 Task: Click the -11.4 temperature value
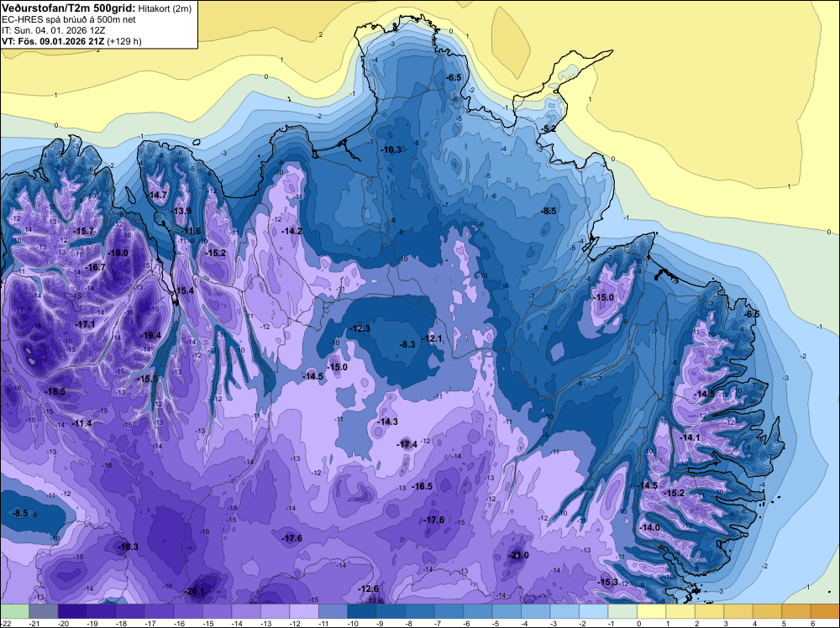pyautogui.click(x=81, y=423)
